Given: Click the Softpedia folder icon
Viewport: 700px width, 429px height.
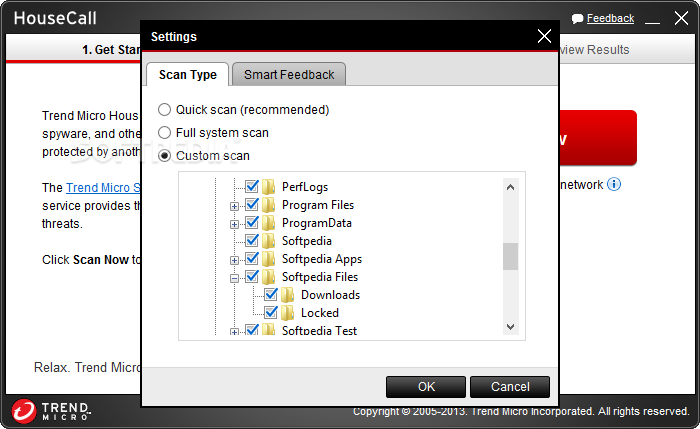Looking at the screenshot, I should click(268, 241).
